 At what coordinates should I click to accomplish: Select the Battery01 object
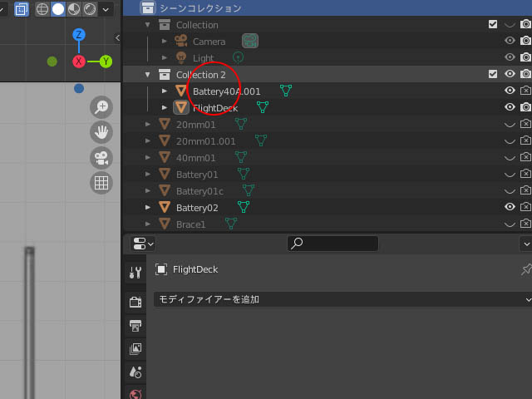(197, 175)
